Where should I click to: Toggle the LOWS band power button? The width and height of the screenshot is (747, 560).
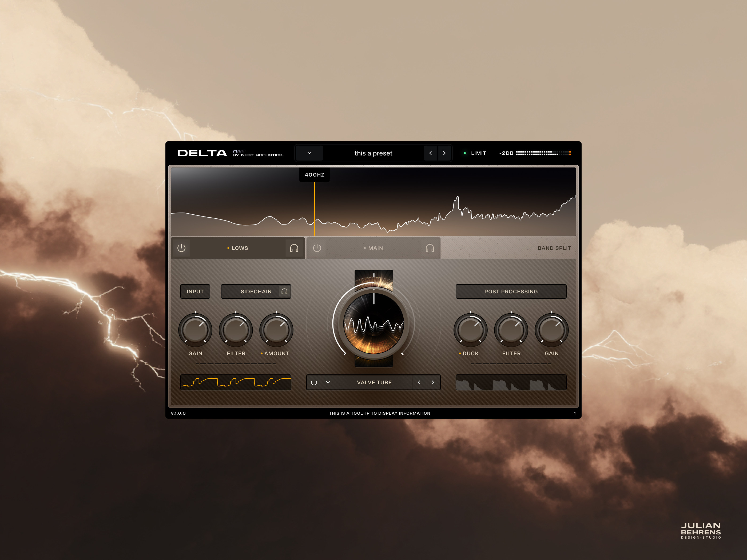(x=181, y=248)
